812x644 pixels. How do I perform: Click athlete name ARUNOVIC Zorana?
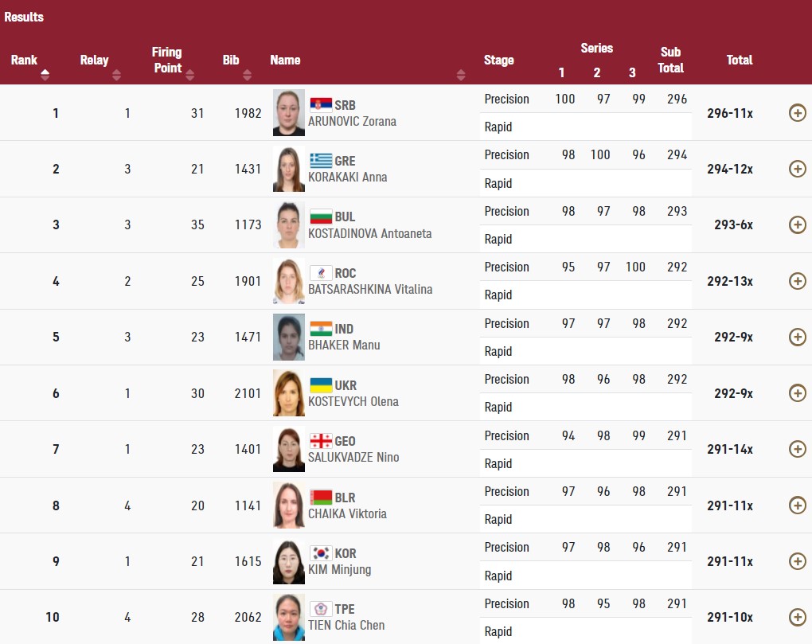pyautogui.click(x=352, y=122)
